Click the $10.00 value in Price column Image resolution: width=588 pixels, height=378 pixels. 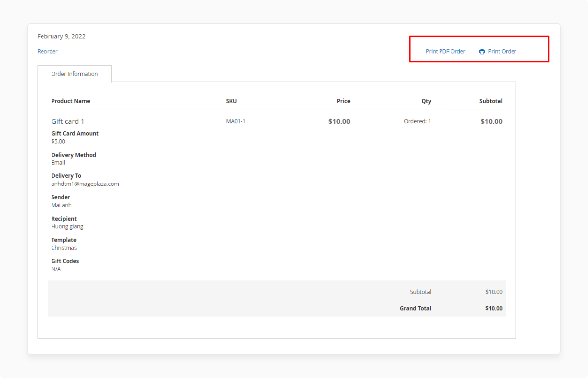[339, 121]
